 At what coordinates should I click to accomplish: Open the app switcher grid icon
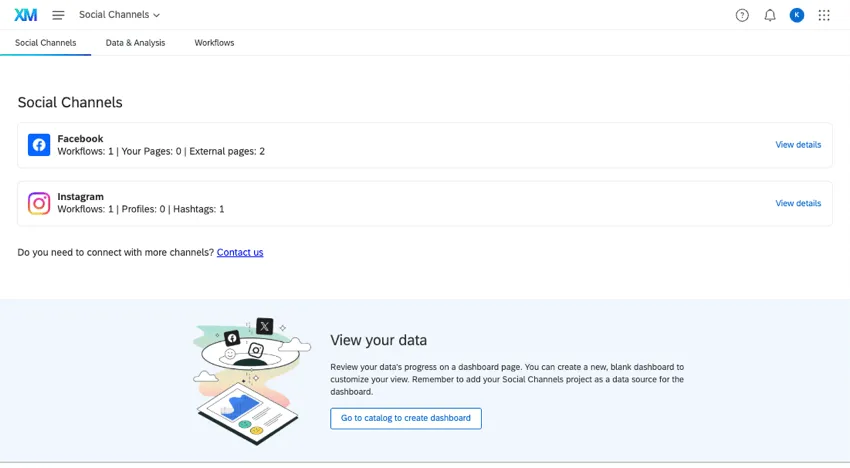click(824, 15)
